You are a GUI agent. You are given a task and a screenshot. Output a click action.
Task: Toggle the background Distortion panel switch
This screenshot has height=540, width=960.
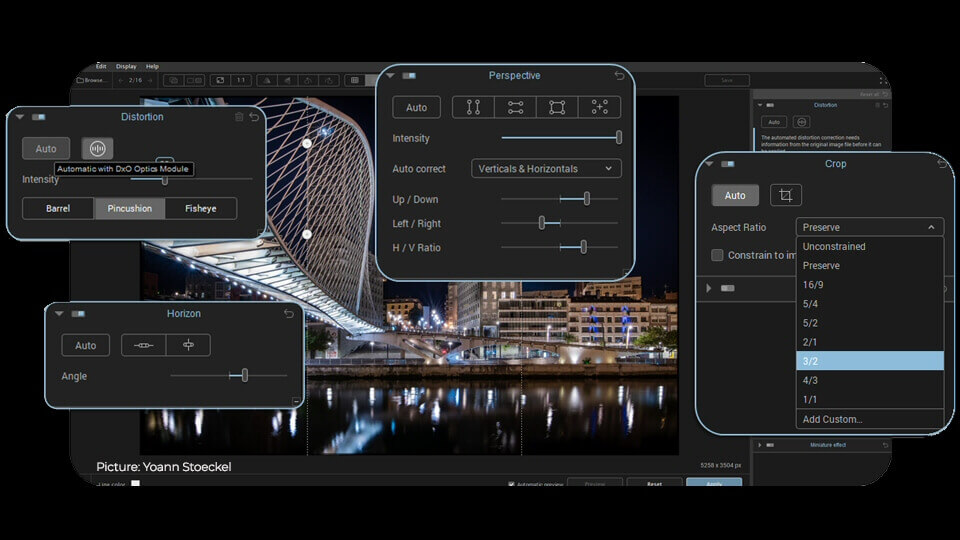coord(770,105)
